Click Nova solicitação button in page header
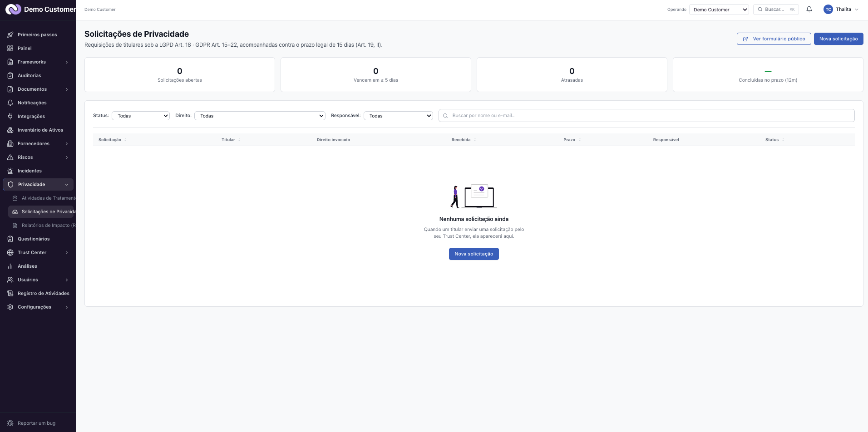The width and height of the screenshot is (868, 432). click(838, 39)
